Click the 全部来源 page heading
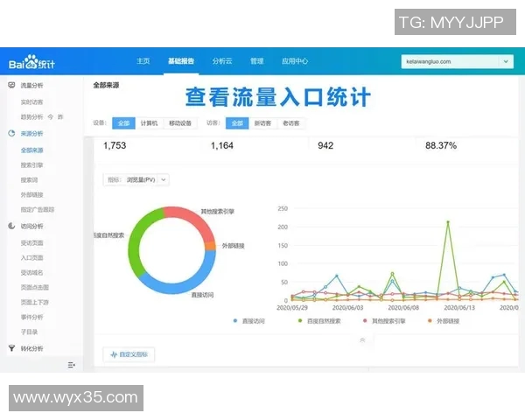 (106, 85)
